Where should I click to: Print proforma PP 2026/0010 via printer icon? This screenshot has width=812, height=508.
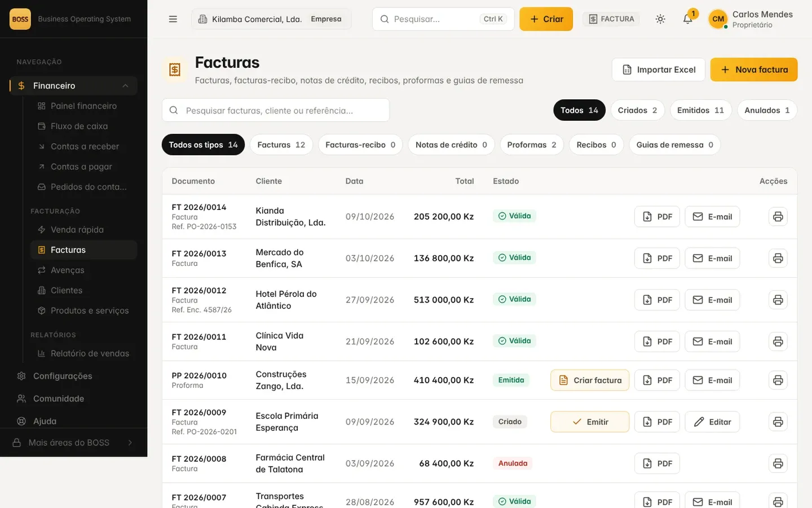778,380
